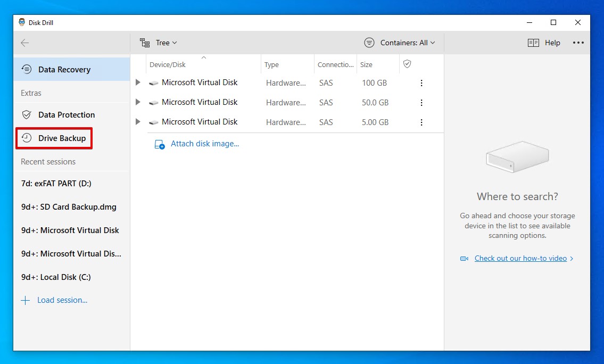Screen dimensions: 604x364
Task: Select Data Protection in the sidebar
Action: 72,115
